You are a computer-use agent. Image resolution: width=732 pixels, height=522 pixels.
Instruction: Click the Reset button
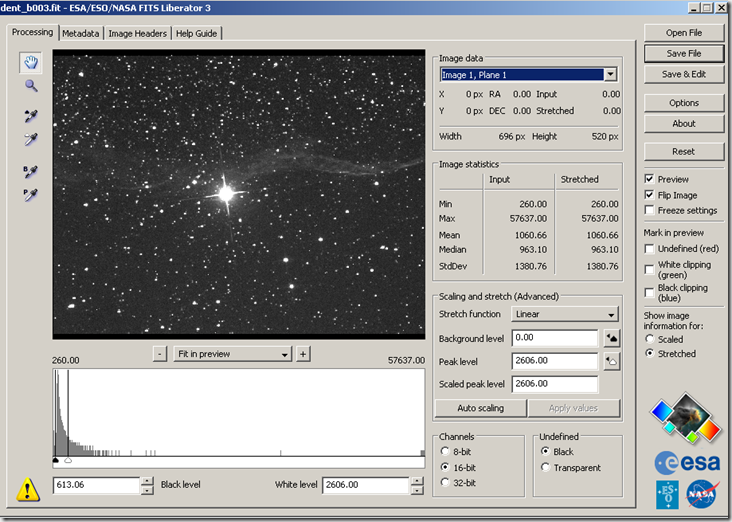pyautogui.click(x=683, y=152)
